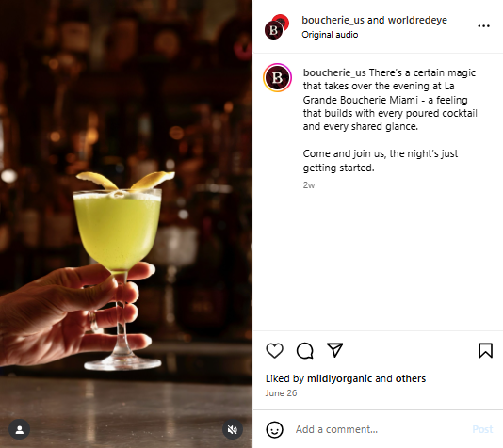Click the boucherie_us avatar beside the caption
This screenshot has width=503, height=448.
[x=278, y=78]
